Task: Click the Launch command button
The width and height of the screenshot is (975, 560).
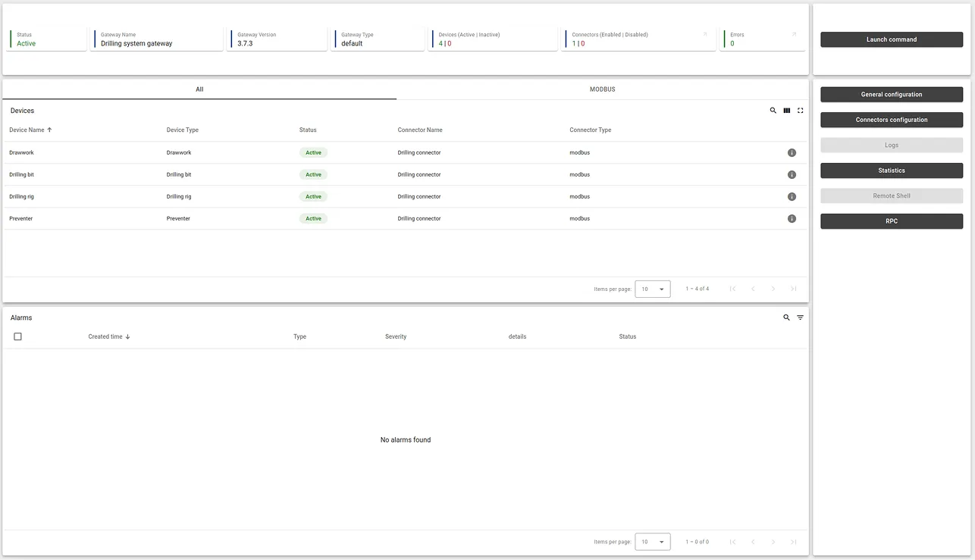Action: pyautogui.click(x=892, y=39)
